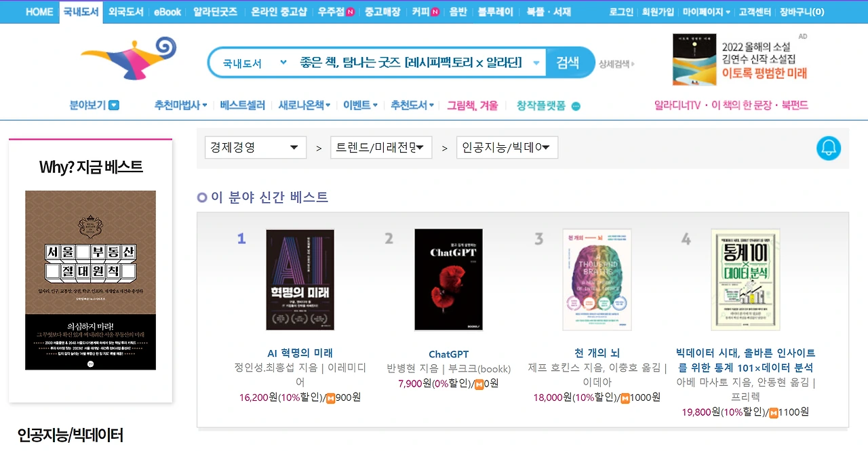Image resolution: width=868 pixels, height=451 pixels.
Task: Open 천 개의 뇌 book cover
Action: point(597,279)
